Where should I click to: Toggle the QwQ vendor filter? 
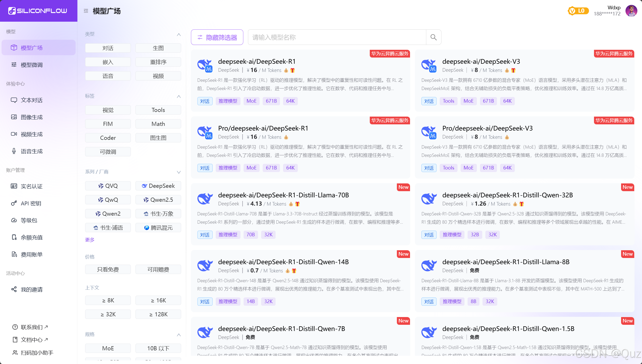[108, 200]
